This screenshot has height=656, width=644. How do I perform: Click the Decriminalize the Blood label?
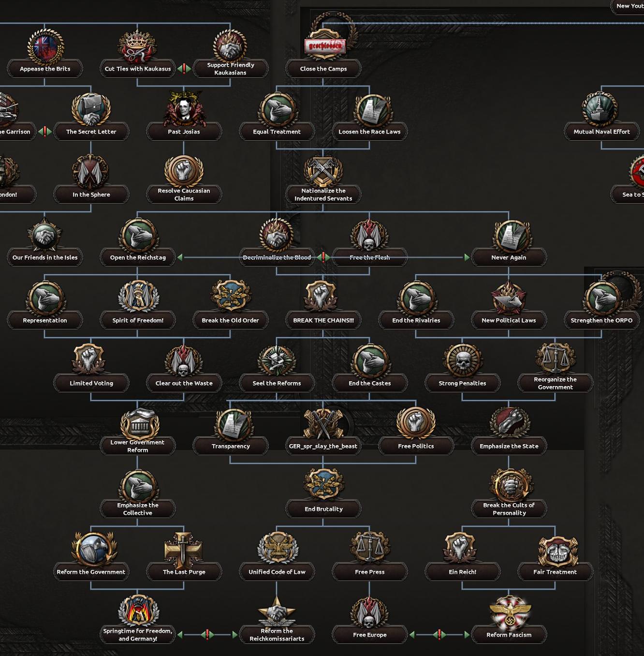(x=277, y=257)
